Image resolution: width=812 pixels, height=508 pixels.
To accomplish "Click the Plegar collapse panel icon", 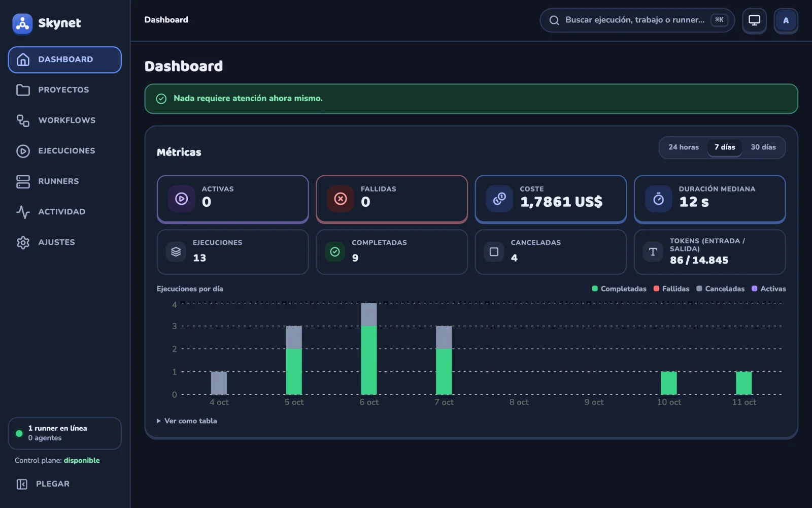I will [x=22, y=484].
